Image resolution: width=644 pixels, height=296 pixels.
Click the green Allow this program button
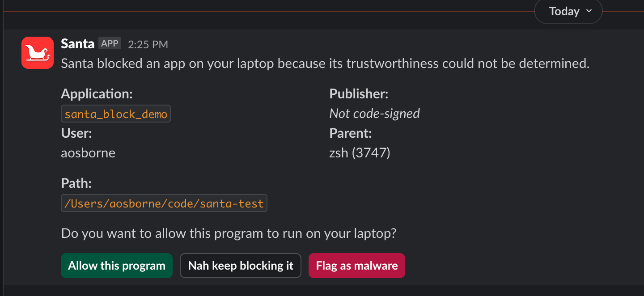tap(116, 266)
